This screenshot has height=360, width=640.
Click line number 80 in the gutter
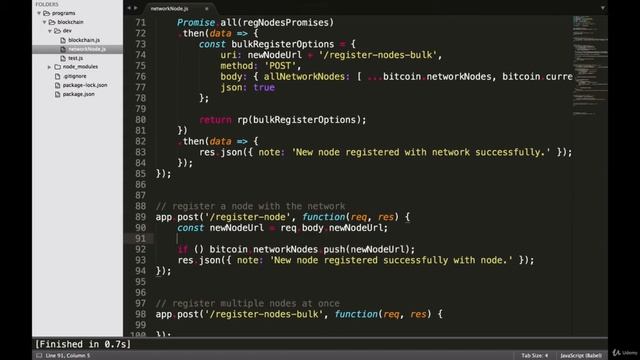(140, 120)
